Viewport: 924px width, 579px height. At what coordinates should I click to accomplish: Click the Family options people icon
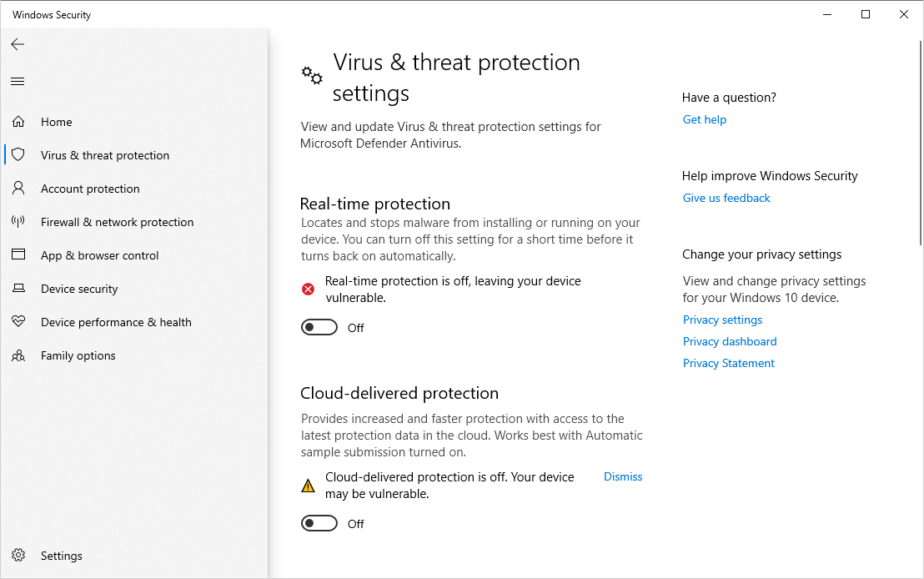point(18,355)
